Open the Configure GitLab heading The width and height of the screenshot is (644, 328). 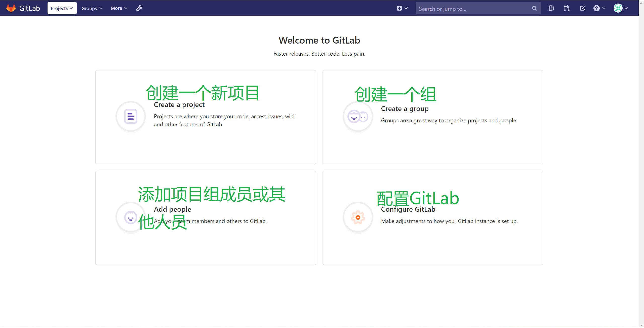(408, 209)
